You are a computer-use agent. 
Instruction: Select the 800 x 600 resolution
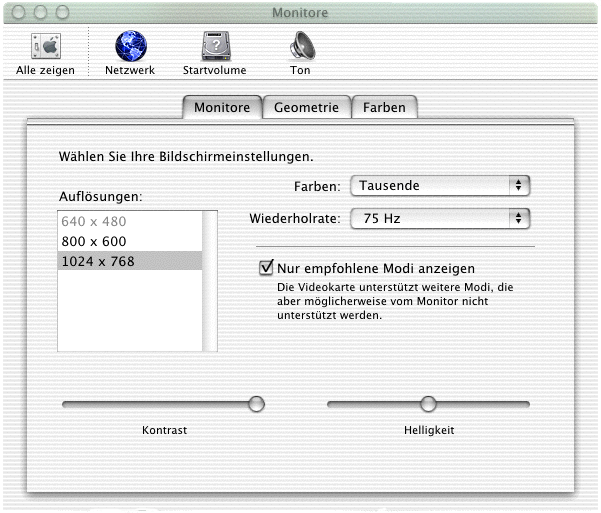(130, 241)
